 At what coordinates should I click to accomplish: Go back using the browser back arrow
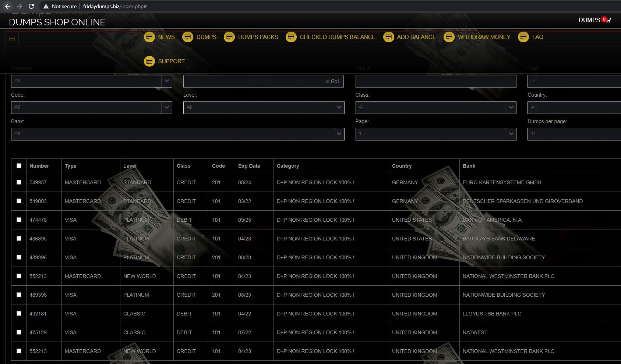(8, 6)
